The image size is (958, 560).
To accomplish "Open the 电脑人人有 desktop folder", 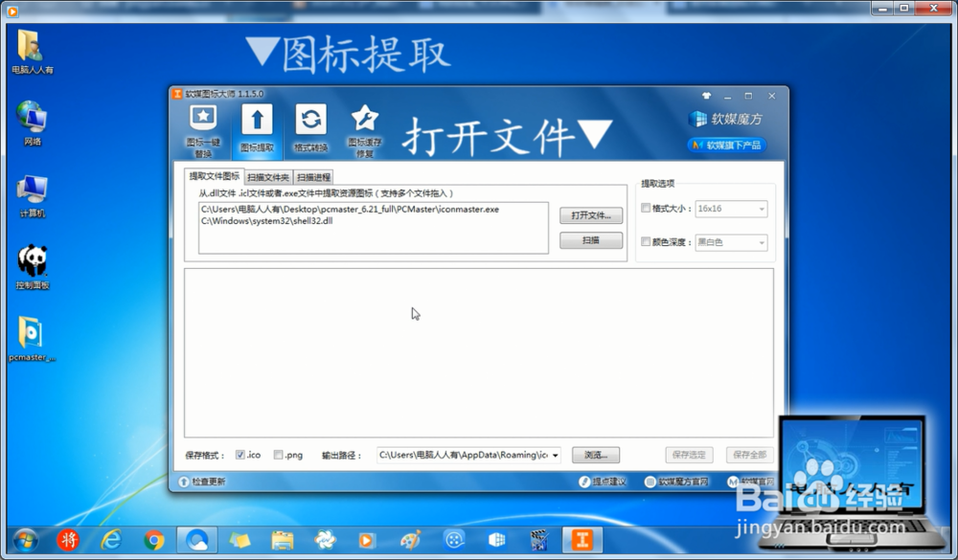I will 32,52.
